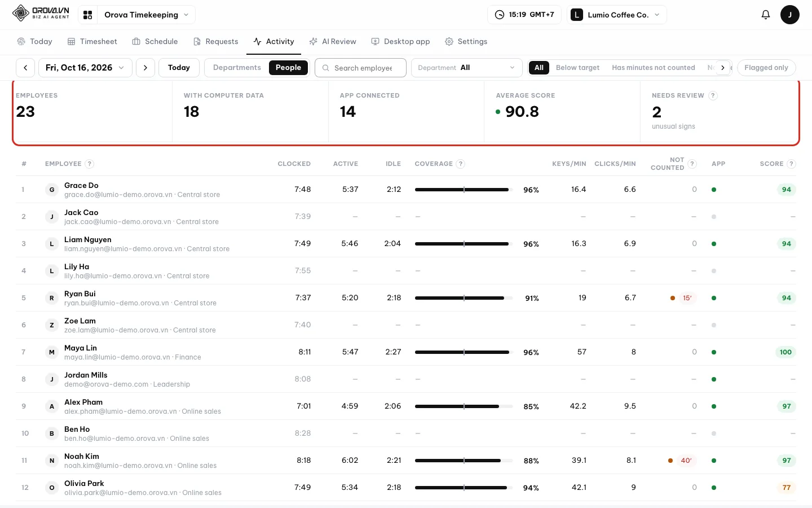
Task: Open the notifications bell
Action: tap(765, 15)
